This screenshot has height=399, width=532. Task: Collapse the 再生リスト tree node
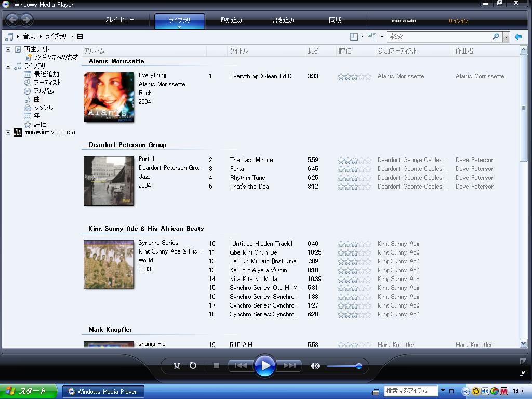8,49
